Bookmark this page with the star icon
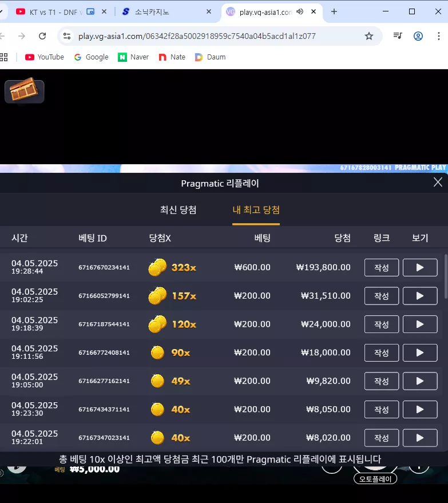The image size is (448, 503). [369, 36]
